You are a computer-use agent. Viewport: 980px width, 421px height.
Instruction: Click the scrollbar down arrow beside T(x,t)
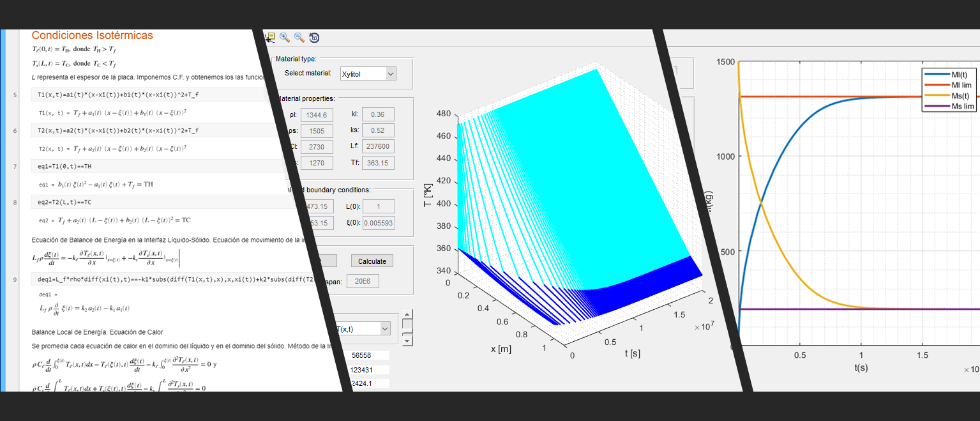point(407,342)
